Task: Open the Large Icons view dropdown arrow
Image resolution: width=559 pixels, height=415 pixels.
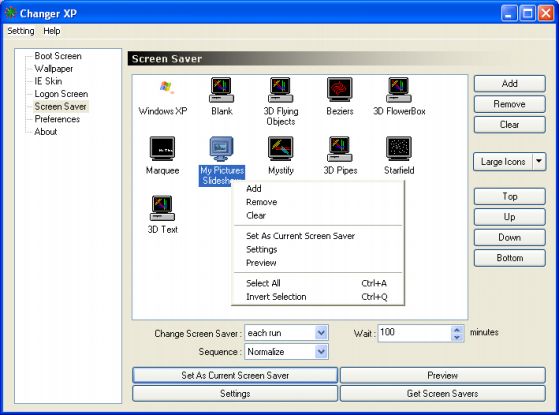Action: [539, 162]
